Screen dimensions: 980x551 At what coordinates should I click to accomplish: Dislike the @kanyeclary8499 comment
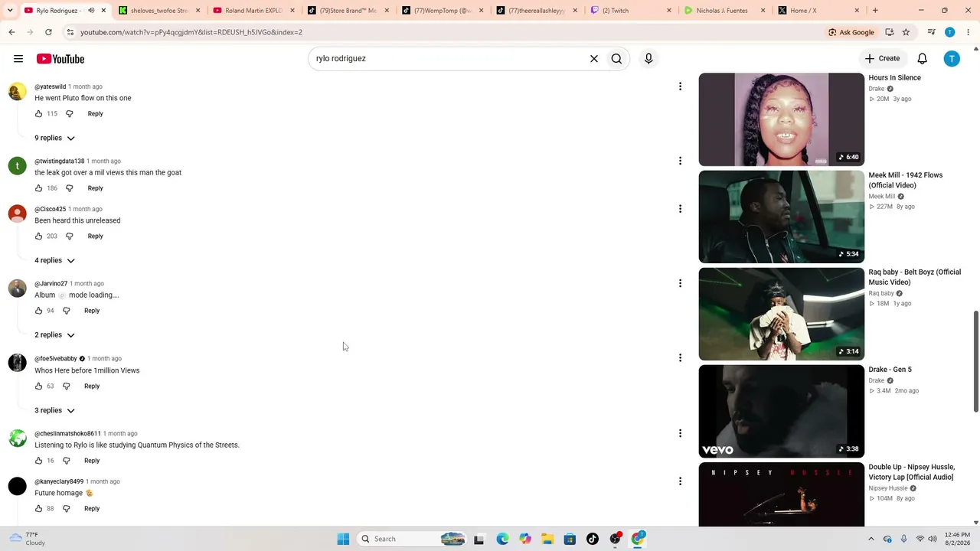coord(66,509)
